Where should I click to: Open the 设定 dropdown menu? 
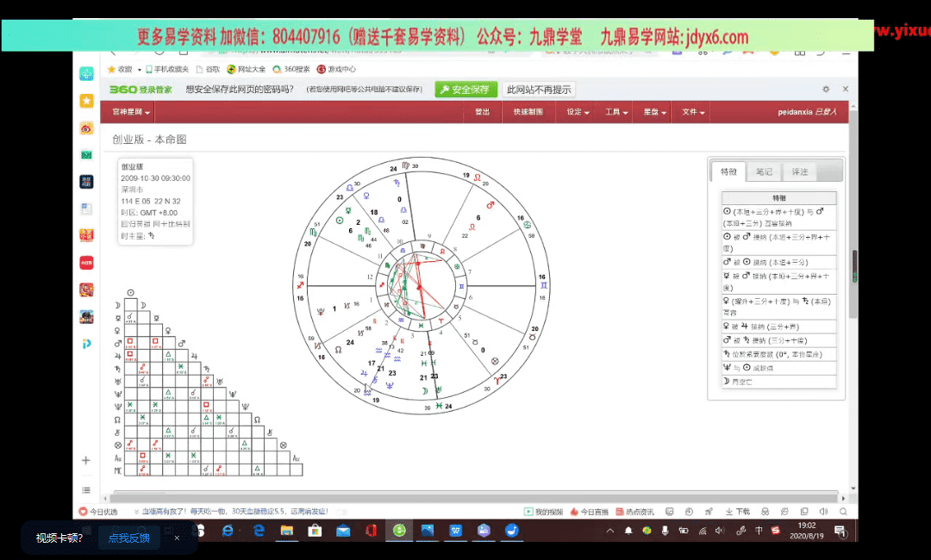(x=578, y=112)
